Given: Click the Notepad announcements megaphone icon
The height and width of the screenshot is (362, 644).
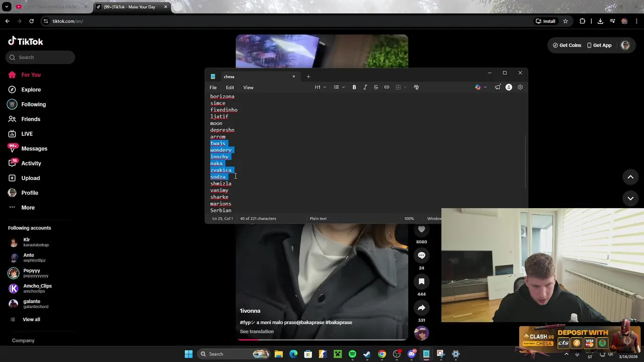Looking at the screenshot, I should tap(498, 87).
